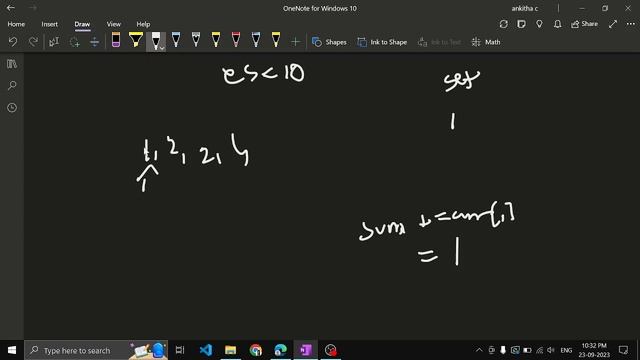640x360 pixels.
Task: Open the Insert tab
Action: pos(49,24)
